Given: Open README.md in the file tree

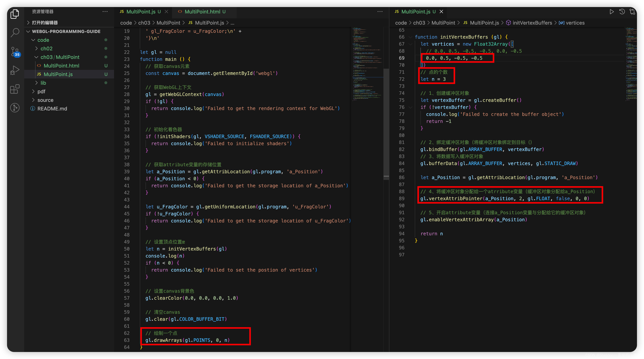Looking at the screenshot, I should [52, 109].
